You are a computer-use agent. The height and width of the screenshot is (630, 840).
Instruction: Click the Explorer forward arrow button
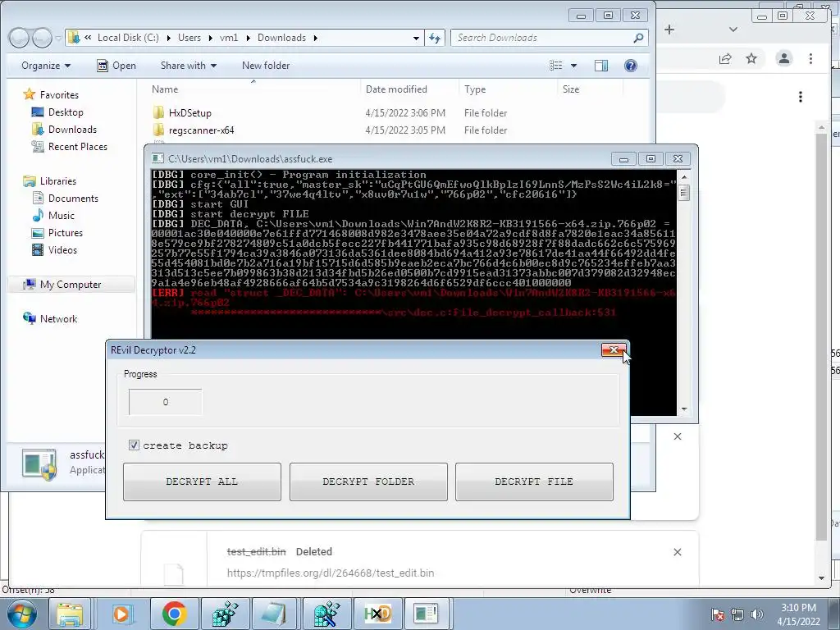42,38
